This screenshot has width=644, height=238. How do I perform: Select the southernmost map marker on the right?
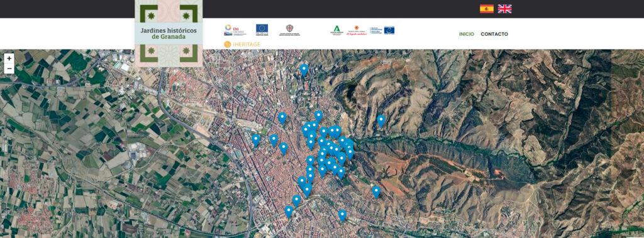(342, 215)
